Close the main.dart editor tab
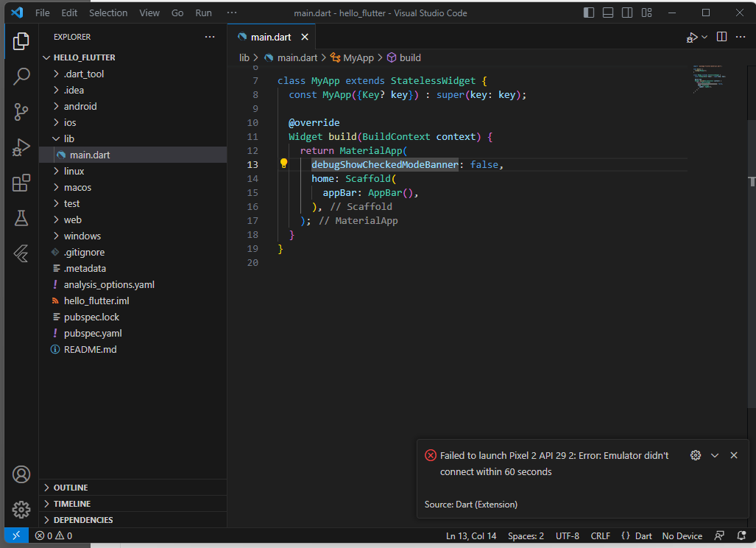Screen dimensions: 756x548 pos(305,37)
